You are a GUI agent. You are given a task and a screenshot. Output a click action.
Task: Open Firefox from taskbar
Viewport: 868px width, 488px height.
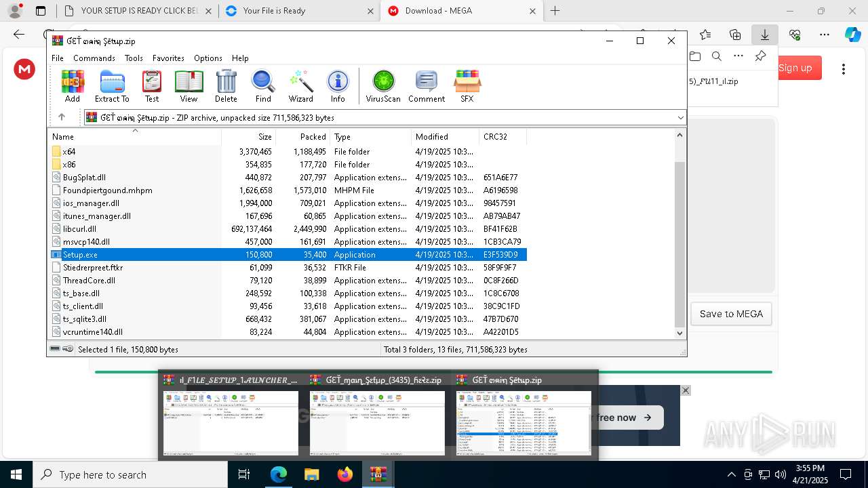345,474
